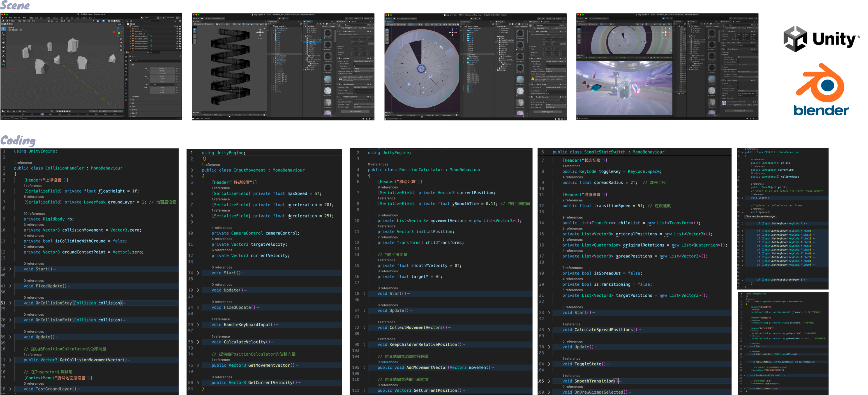This screenshot has width=868, height=395.
Task: Click the Stats button in Game view
Action: (x=661, y=58)
